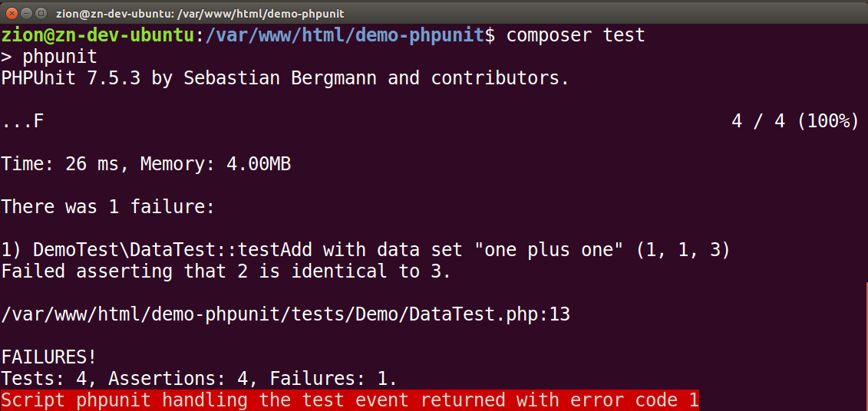Click the 'Time: 26 ms, Memory' line
The height and width of the screenshot is (411, 868).
(146, 163)
